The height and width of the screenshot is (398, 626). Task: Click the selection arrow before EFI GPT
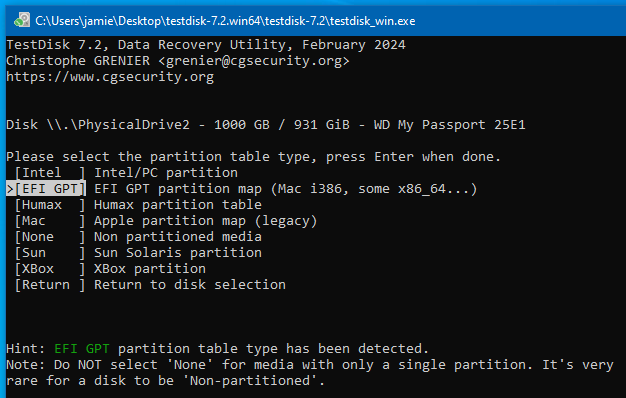10,189
